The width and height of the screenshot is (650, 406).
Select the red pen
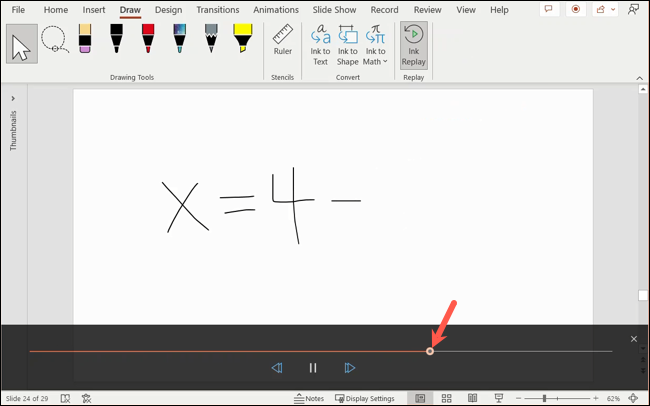click(x=148, y=39)
